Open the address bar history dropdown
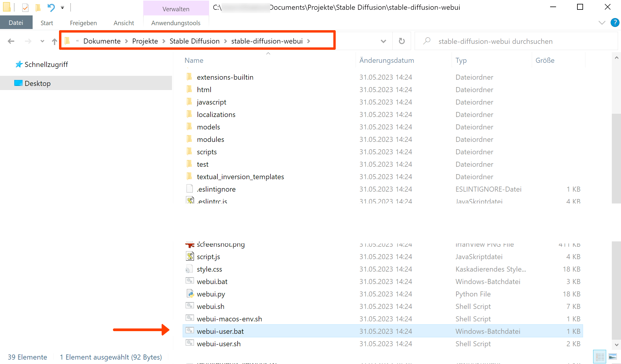Viewport: 621px width, 364px height. pyautogui.click(x=383, y=41)
